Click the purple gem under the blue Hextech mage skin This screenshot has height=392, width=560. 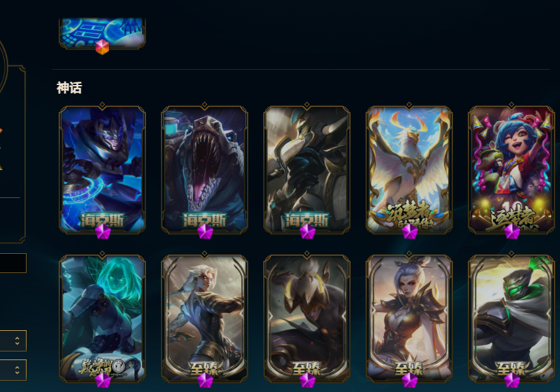(103, 232)
